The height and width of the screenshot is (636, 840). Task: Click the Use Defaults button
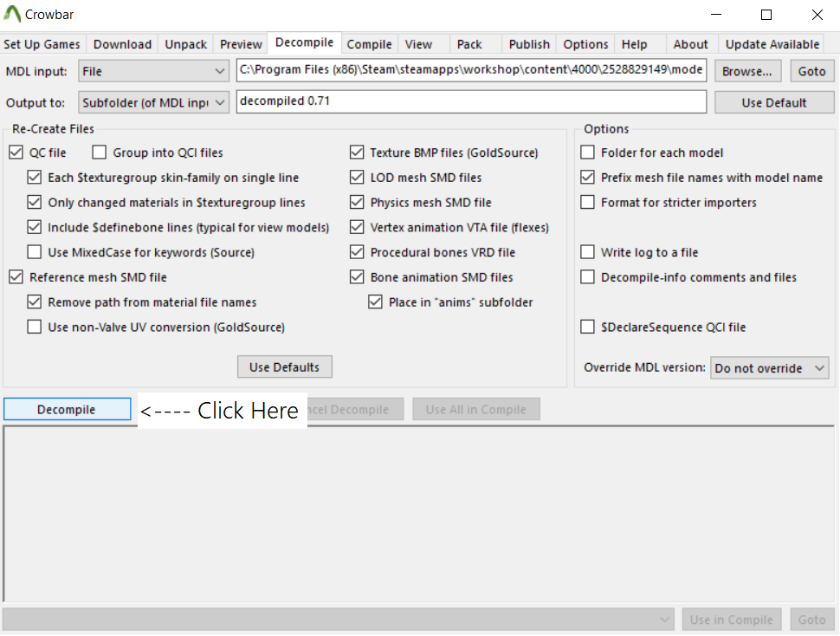[284, 367]
